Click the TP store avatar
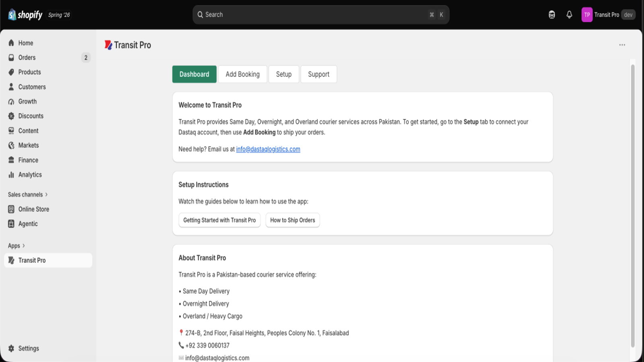The width and height of the screenshot is (644, 362). click(587, 15)
